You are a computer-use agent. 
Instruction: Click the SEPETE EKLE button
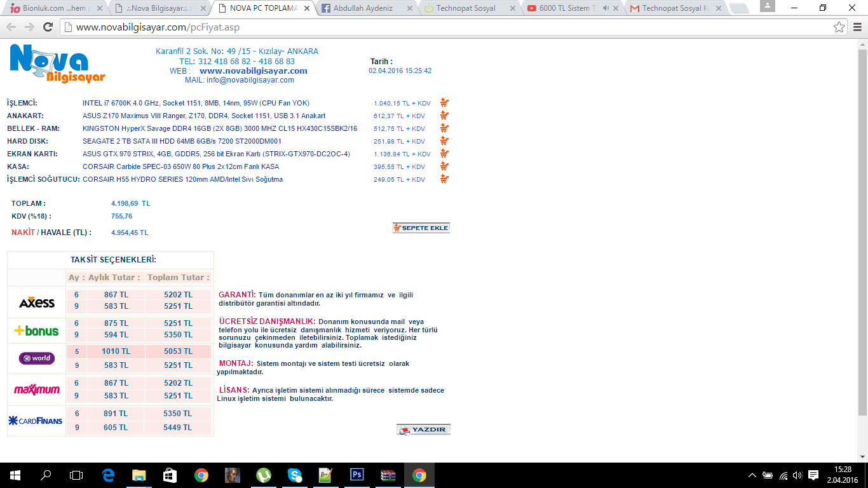coord(421,227)
